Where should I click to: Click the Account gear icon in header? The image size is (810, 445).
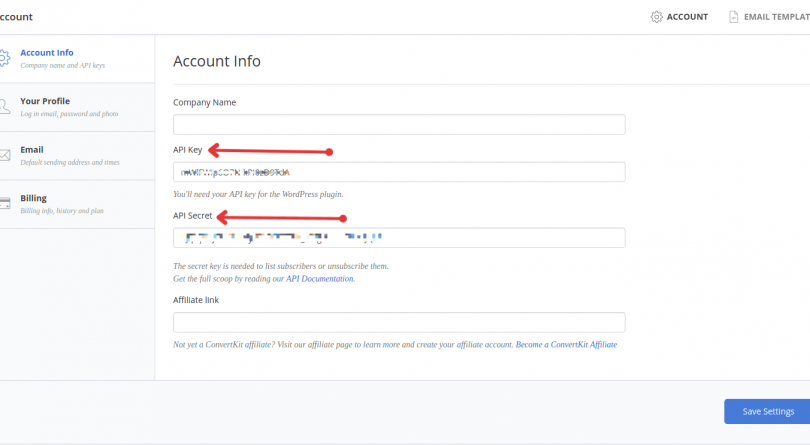[x=656, y=17]
